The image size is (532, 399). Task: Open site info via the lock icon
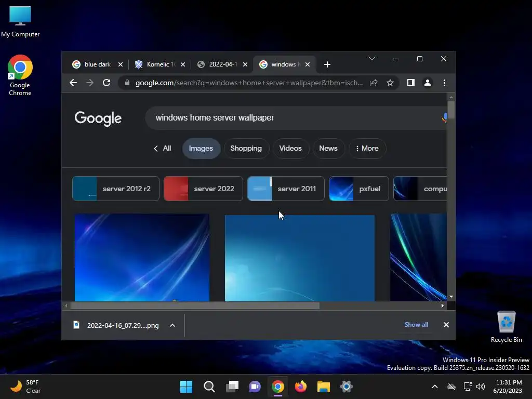point(127,83)
